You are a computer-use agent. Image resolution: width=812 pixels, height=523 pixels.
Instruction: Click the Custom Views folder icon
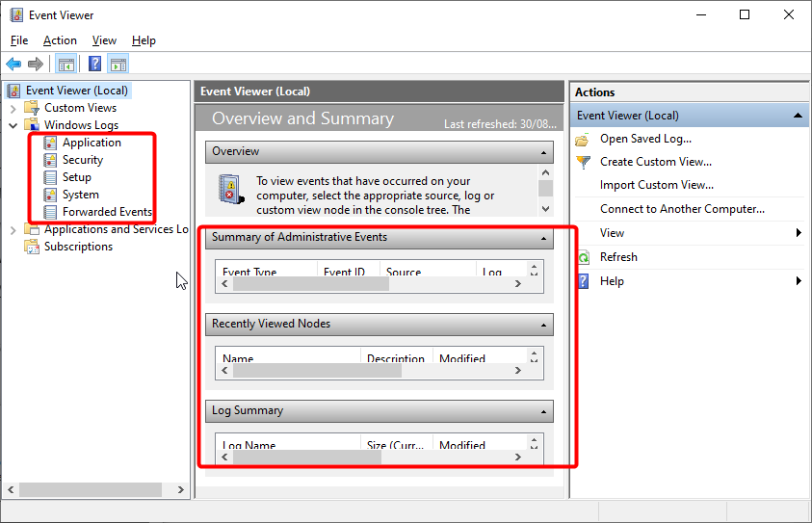(x=32, y=108)
